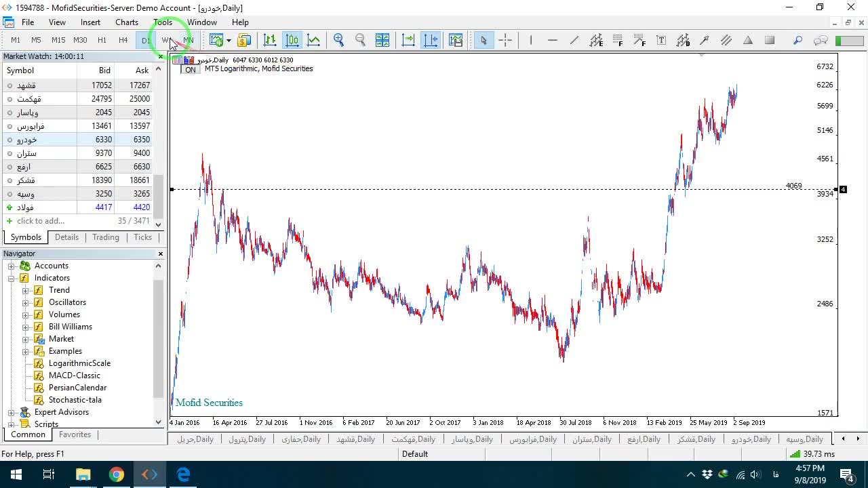This screenshot has width=868, height=488.
Task: Click the ON button on chart
Action: click(x=191, y=69)
